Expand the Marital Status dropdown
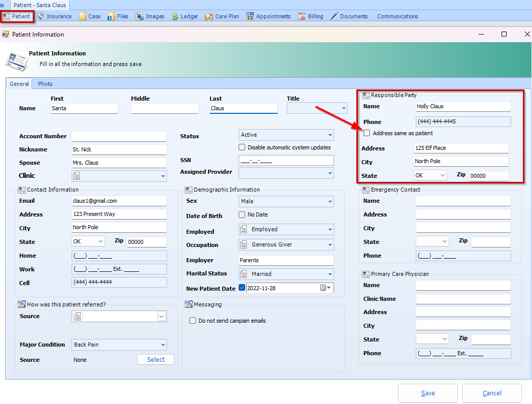Image resolution: width=532 pixels, height=404 pixels. (329, 273)
